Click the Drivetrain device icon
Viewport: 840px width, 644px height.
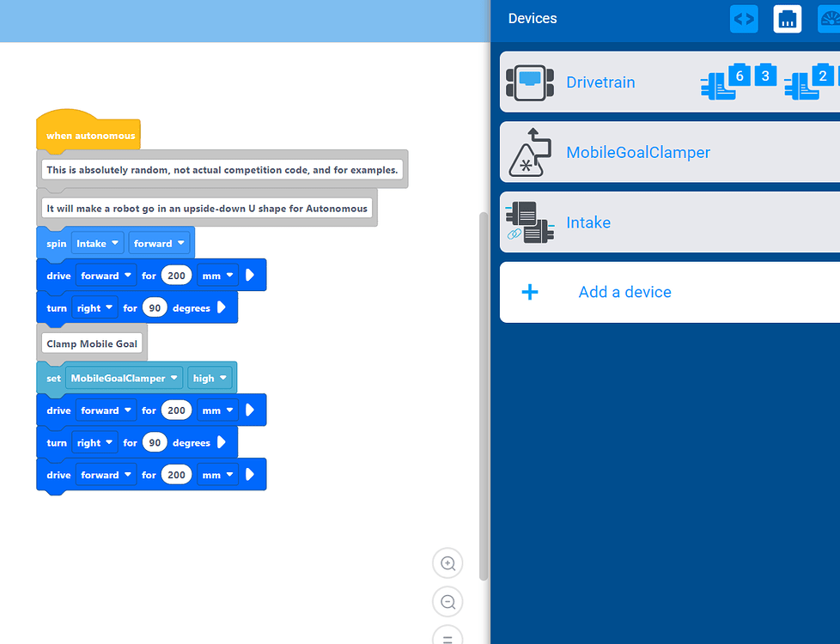click(x=530, y=82)
